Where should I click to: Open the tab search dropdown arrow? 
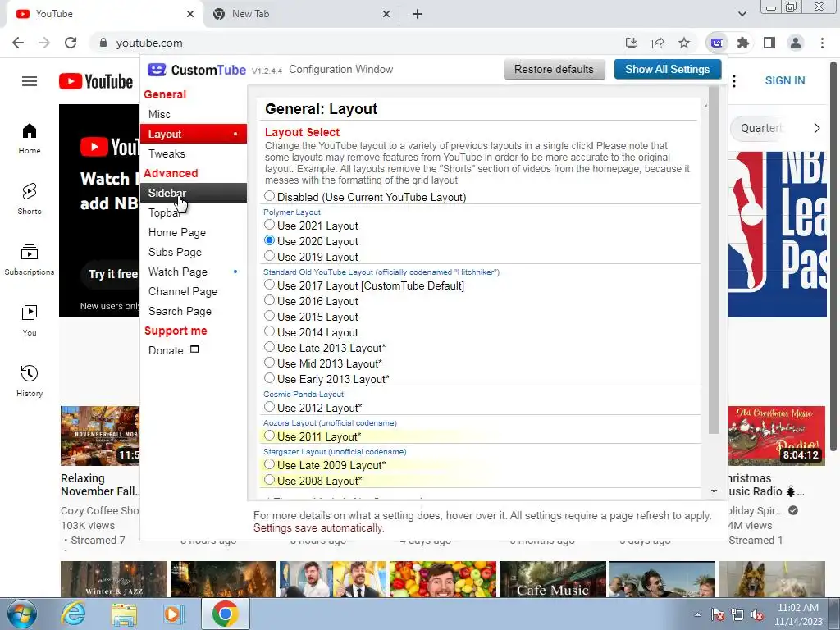pos(742,14)
